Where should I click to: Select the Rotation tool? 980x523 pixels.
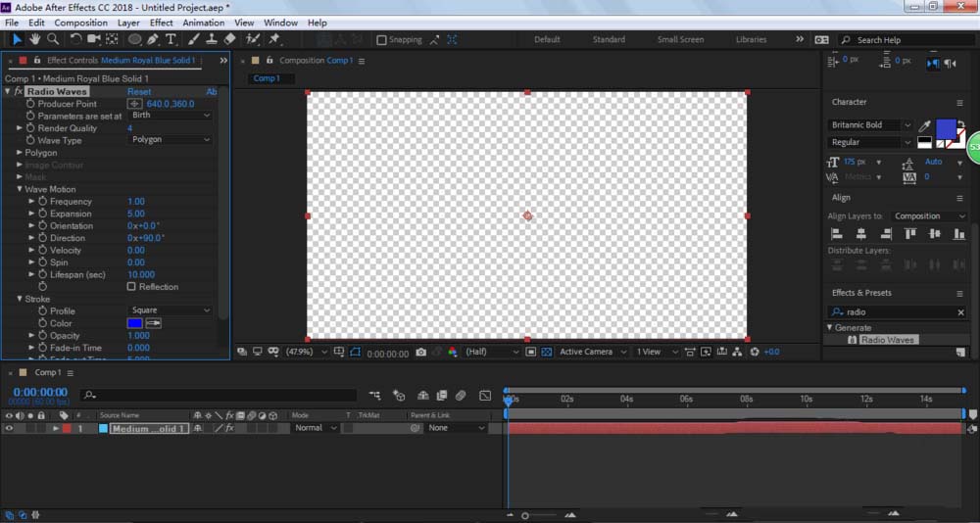click(x=75, y=39)
